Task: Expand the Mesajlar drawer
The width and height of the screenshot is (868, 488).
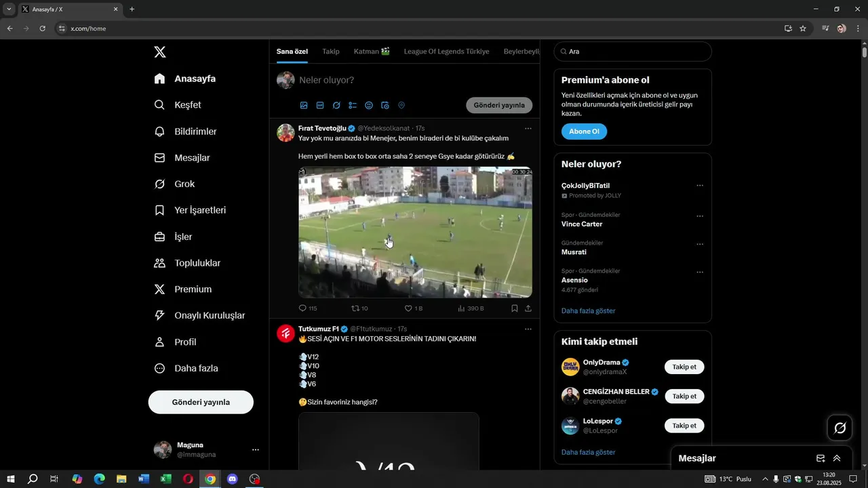Action: 837,458
